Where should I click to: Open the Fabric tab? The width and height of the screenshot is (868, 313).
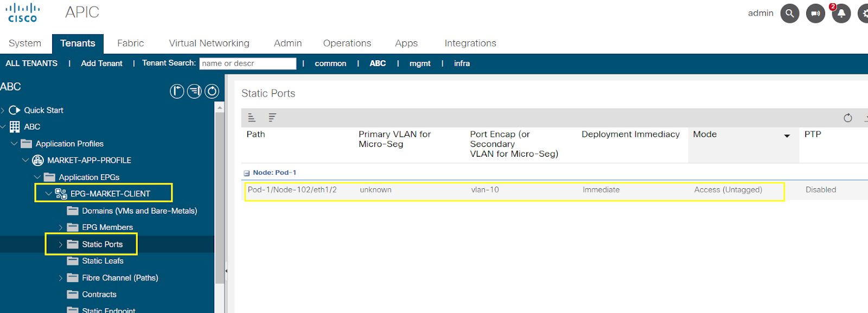pos(131,43)
